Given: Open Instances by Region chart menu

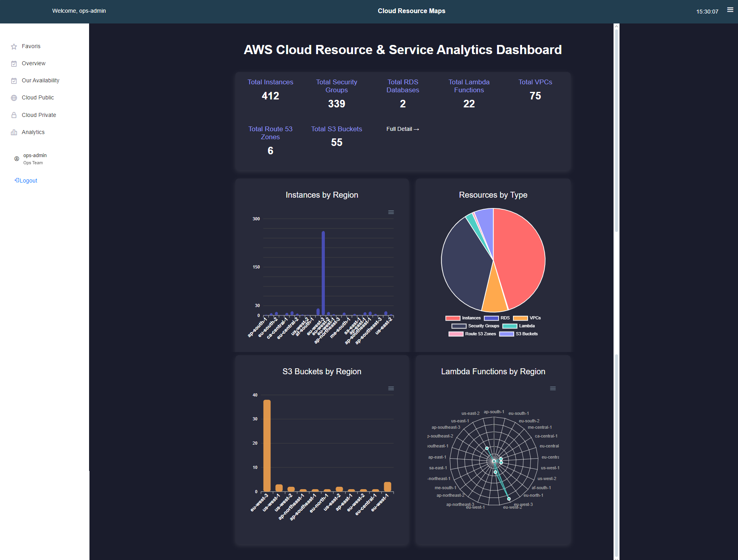Looking at the screenshot, I should pos(391,212).
